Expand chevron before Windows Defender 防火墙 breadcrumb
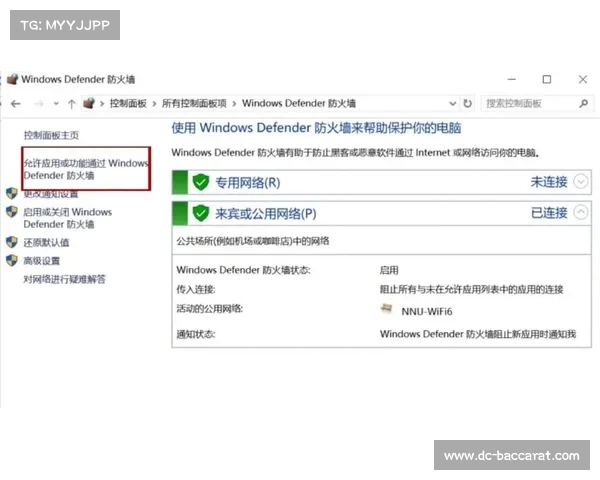Screen dimensions: 600x480 (x=234, y=104)
